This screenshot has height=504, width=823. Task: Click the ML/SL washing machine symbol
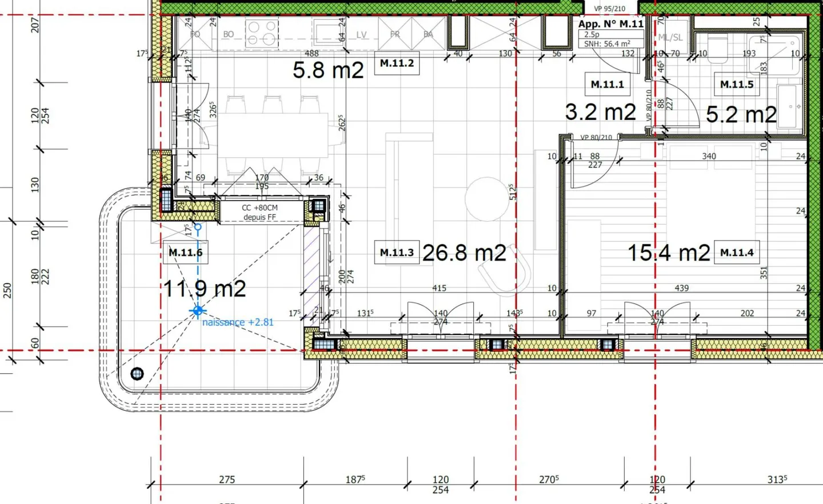pyautogui.click(x=670, y=37)
